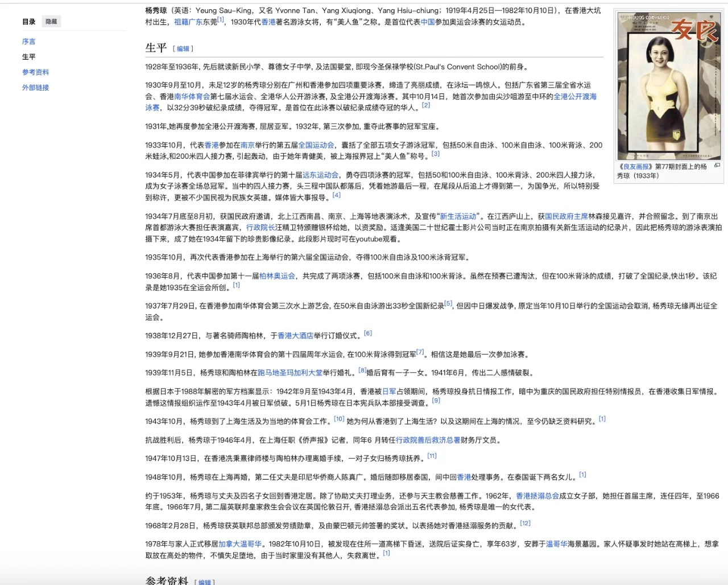Open 香港 link in the 1948年10月 paragraph
Image resolution: width=728 pixels, height=585 pixels.
click(464, 478)
